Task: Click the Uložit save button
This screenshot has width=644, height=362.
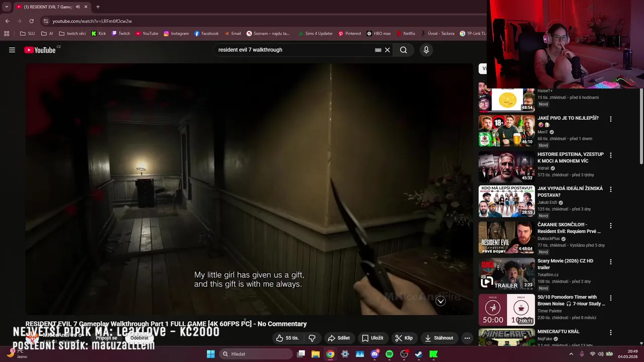Action: tap(373, 338)
